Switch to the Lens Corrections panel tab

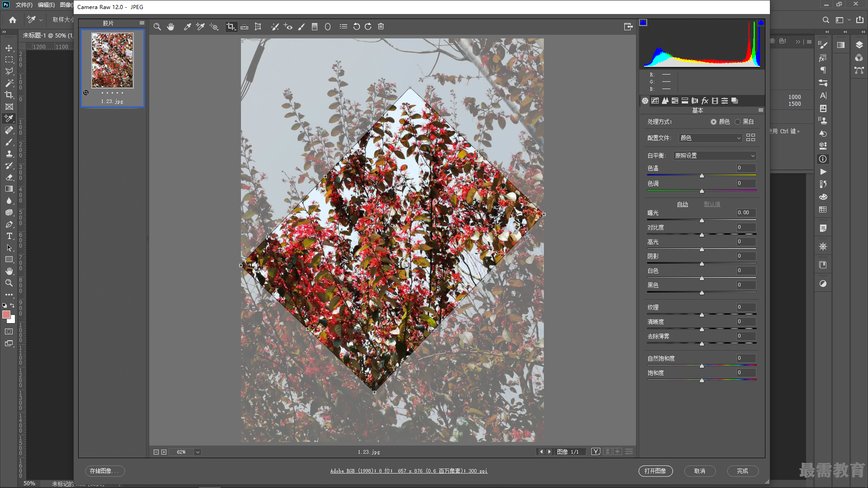pos(695,101)
